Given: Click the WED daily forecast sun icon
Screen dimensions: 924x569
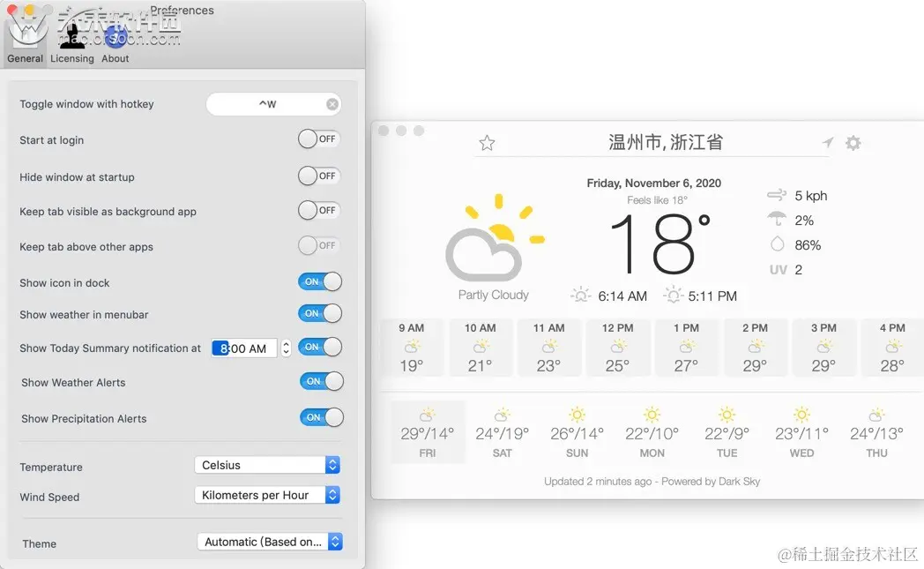Looking at the screenshot, I should pos(801,415).
